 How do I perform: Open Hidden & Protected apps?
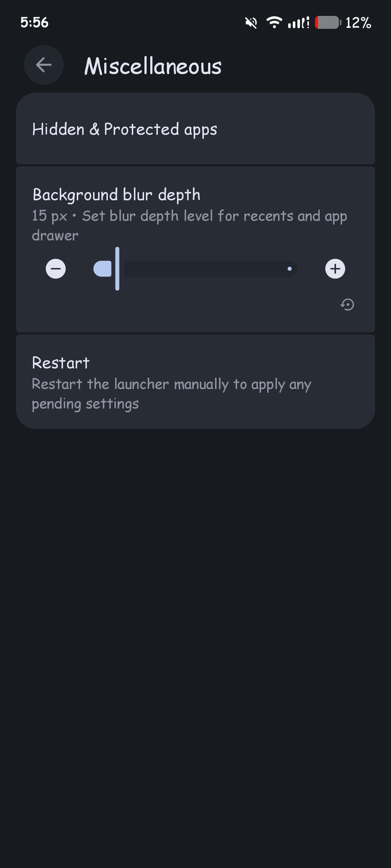click(x=195, y=129)
